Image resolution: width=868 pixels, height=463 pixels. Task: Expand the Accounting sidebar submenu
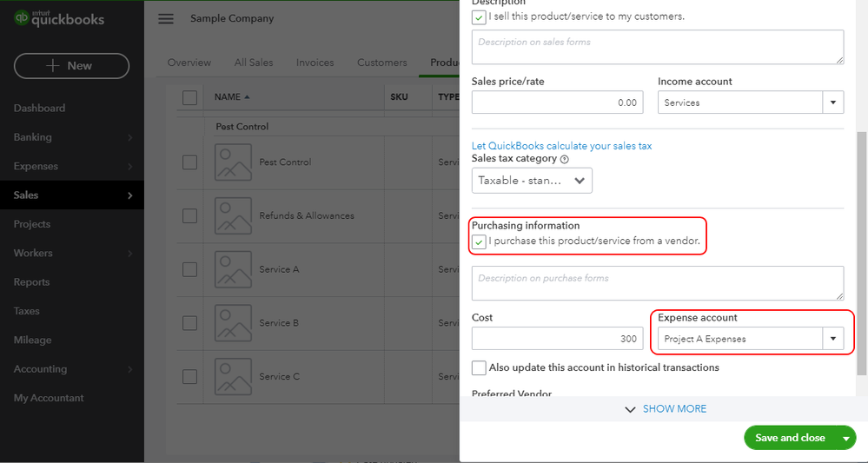[130, 369]
